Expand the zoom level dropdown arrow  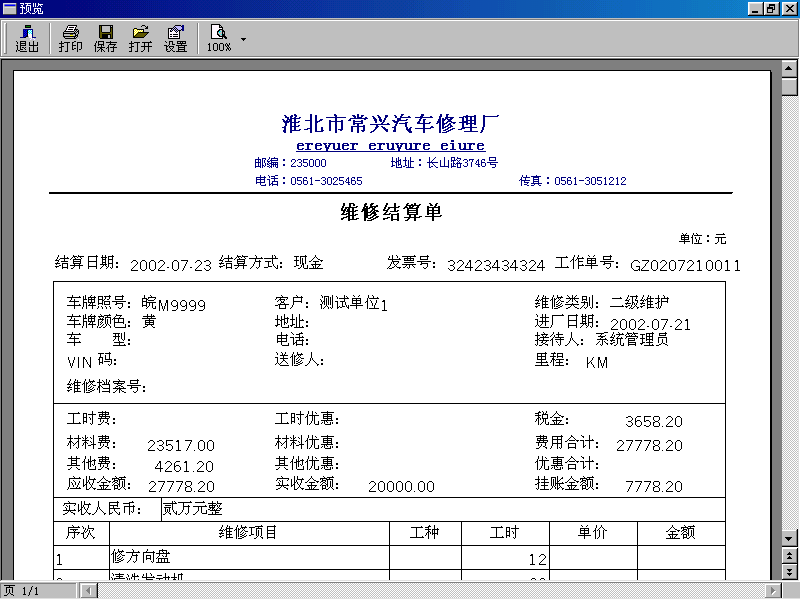pyautogui.click(x=243, y=39)
